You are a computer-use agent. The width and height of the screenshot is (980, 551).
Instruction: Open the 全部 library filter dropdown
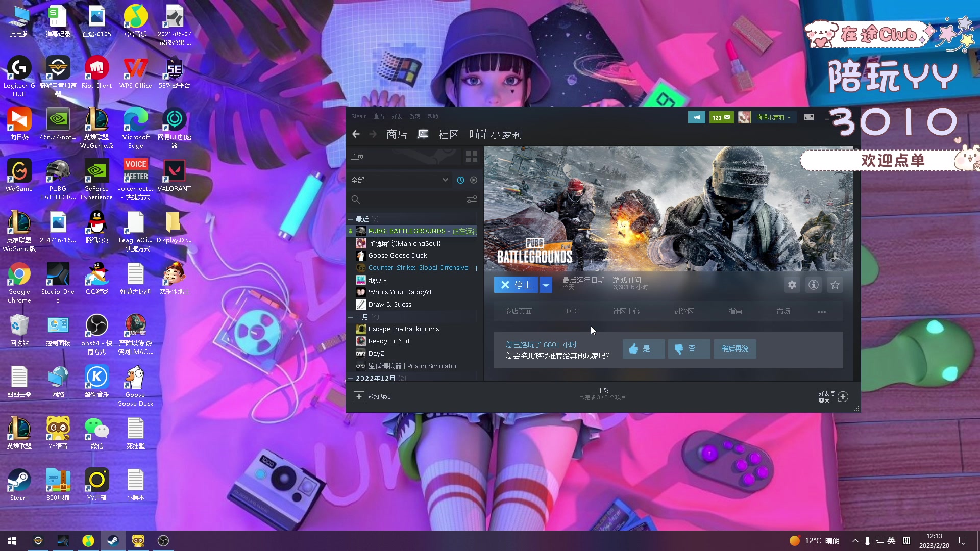[399, 180]
